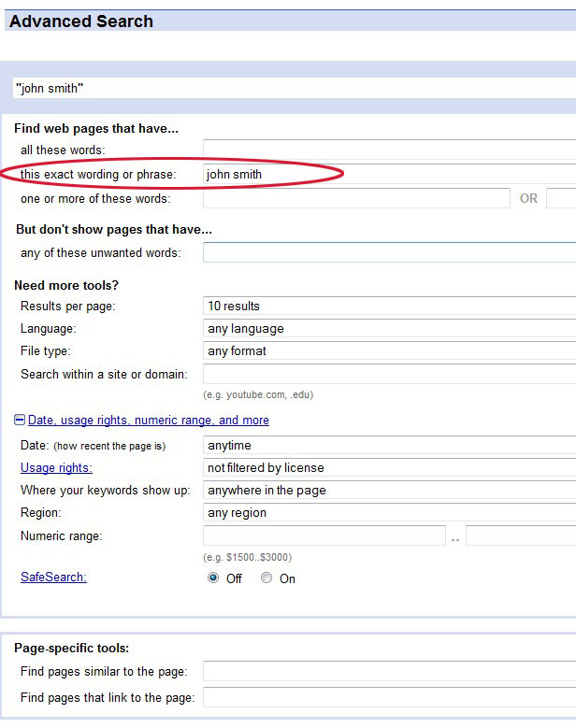The height and width of the screenshot is (728, 576).
Task: Select SafeSearch On radio button
Action: [x=266, y=578]
